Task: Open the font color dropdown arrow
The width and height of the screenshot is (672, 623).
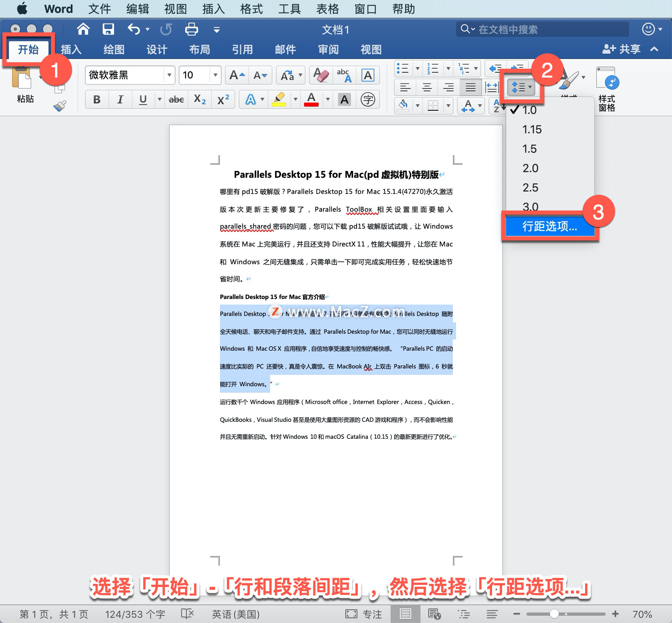Action: (x=328, y=99)
